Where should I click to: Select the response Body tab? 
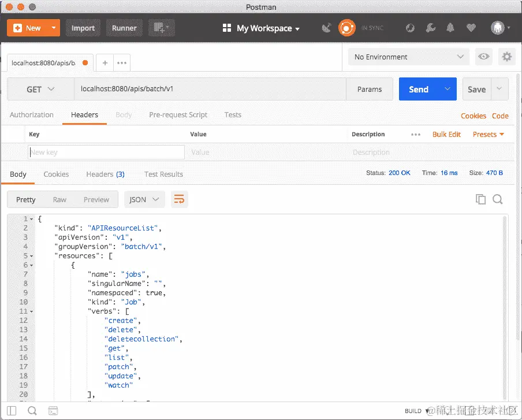point(18,174)
